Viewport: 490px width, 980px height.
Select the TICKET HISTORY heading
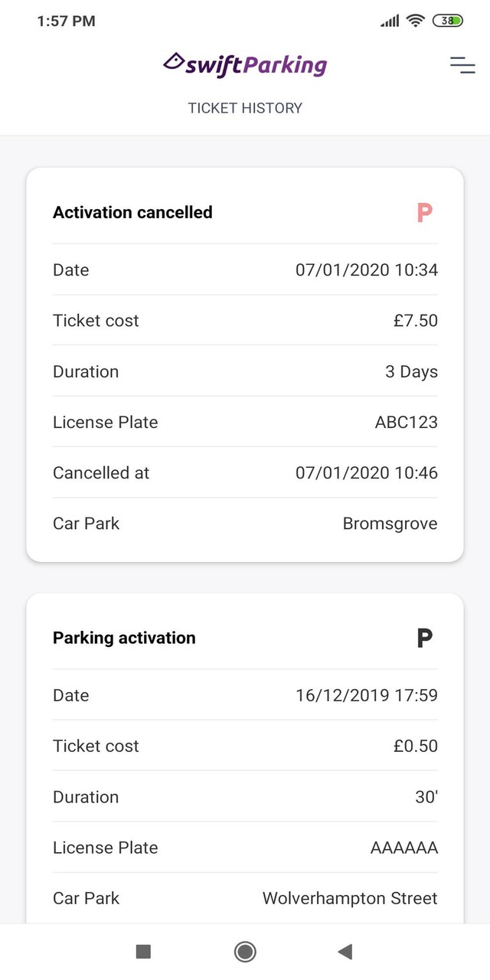[244, 108]
